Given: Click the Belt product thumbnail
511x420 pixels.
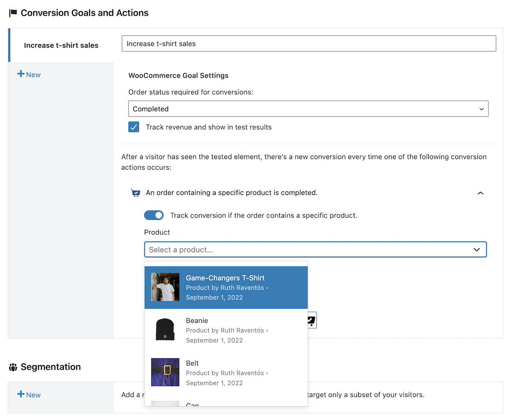Looking at the screenshot, I should (x=165, y=372).
